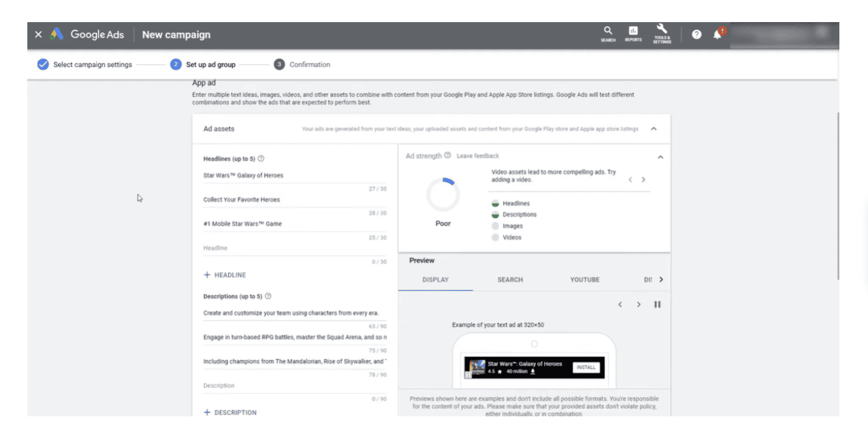Add a new headline with + HEADLINE

pos(225,275)
